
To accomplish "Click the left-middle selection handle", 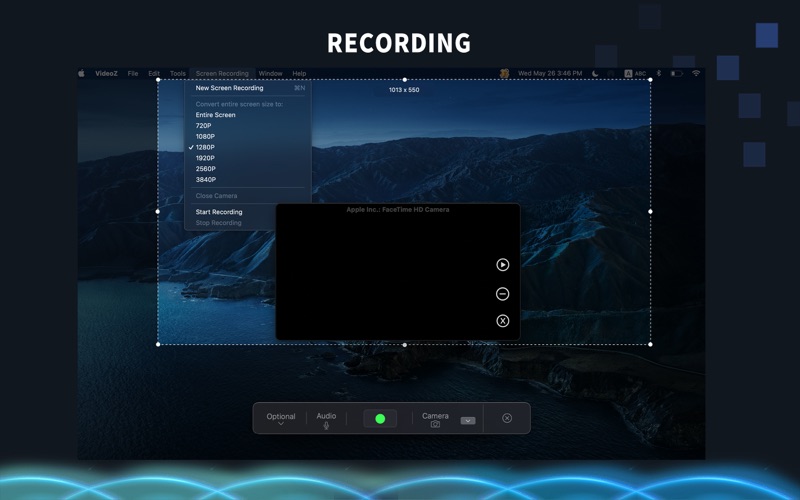I will pyautogui.click(x=158, y=211).
